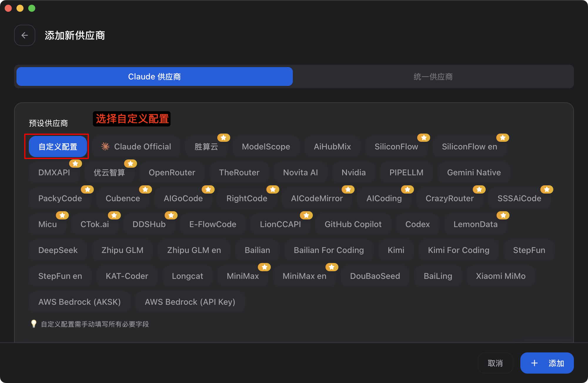Select the E-FlowCode preset
Viewport: 588px width, 383px height.
point(213,224)
